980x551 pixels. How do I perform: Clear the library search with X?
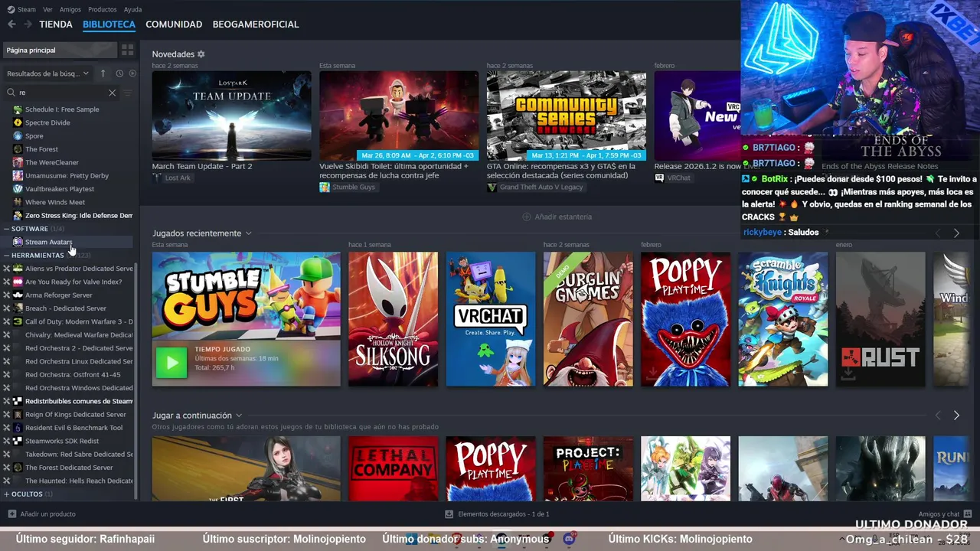(112, 93)
